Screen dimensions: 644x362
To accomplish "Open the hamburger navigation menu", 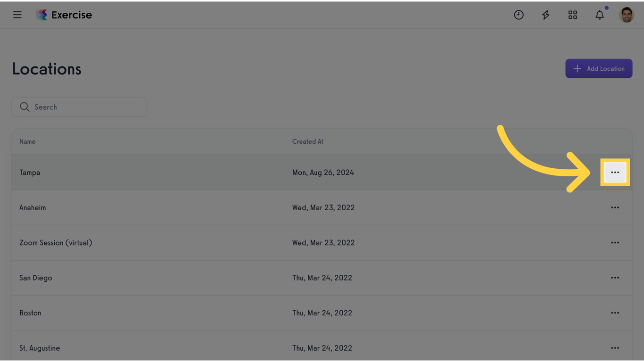I will (17, 15).
